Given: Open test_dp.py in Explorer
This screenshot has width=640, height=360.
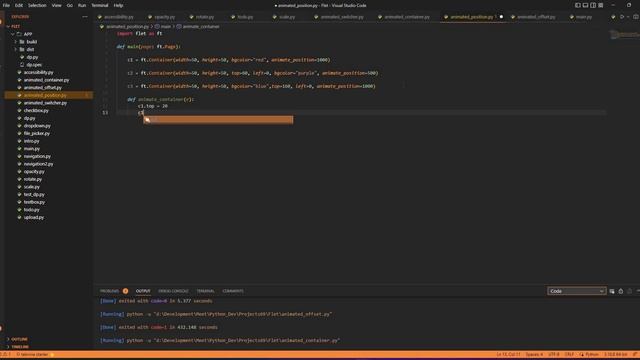Looking at the screenshot, I should click(x=34, y=195).
